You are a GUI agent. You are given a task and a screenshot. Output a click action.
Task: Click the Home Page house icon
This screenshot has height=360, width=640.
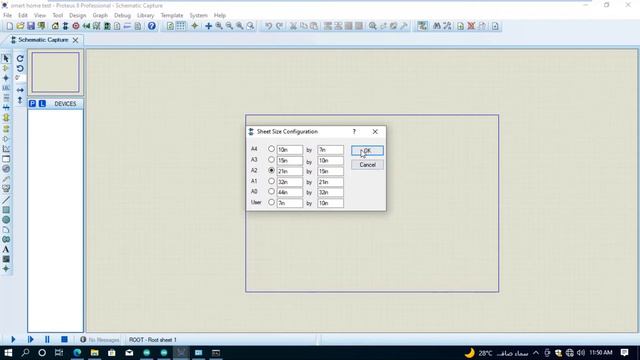click(x=55, y=26)
